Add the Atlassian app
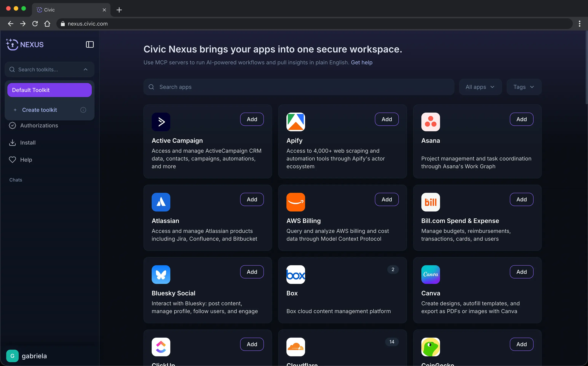Screen dimensions: 588x366 click(252, 199)
